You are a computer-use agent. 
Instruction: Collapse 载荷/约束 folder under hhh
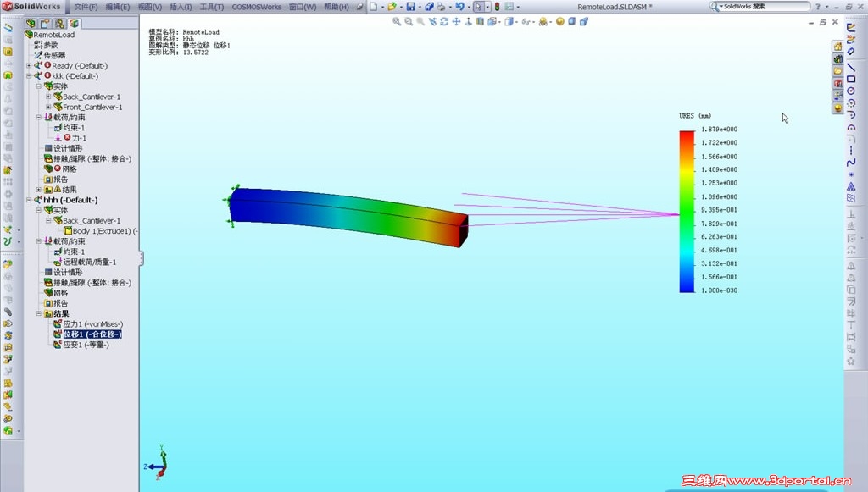(39, 241)
